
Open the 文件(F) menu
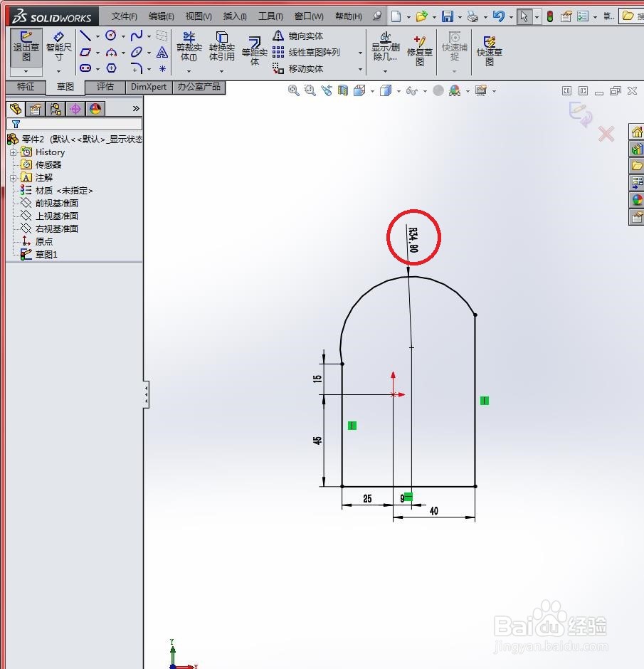(124, 16)
